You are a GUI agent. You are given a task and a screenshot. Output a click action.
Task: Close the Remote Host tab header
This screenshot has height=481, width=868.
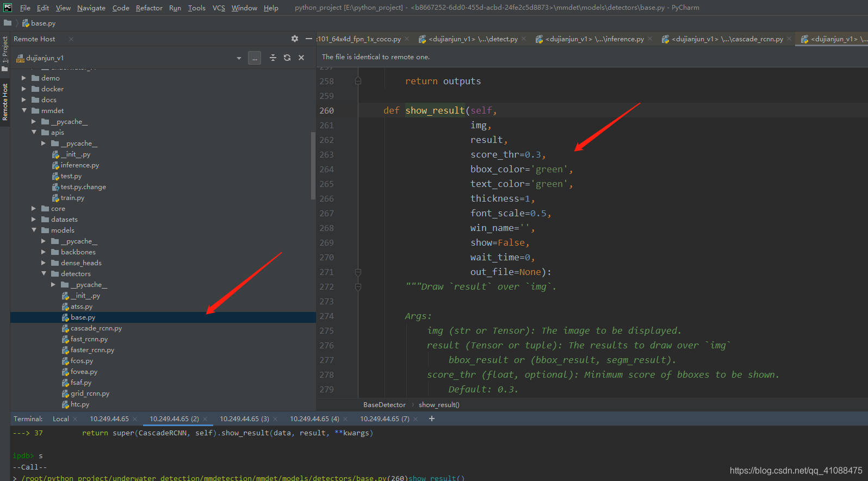pyautogui.click(x=71, y=39)
